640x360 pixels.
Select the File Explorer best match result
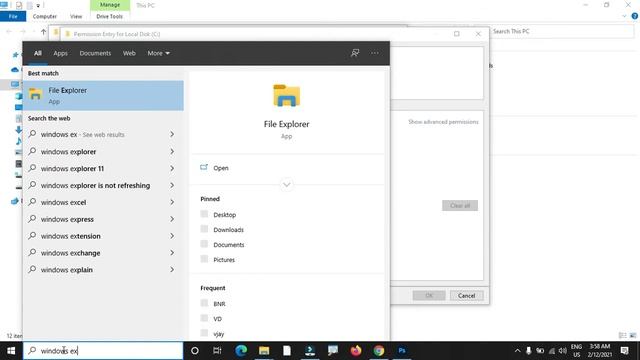(103, 96)
